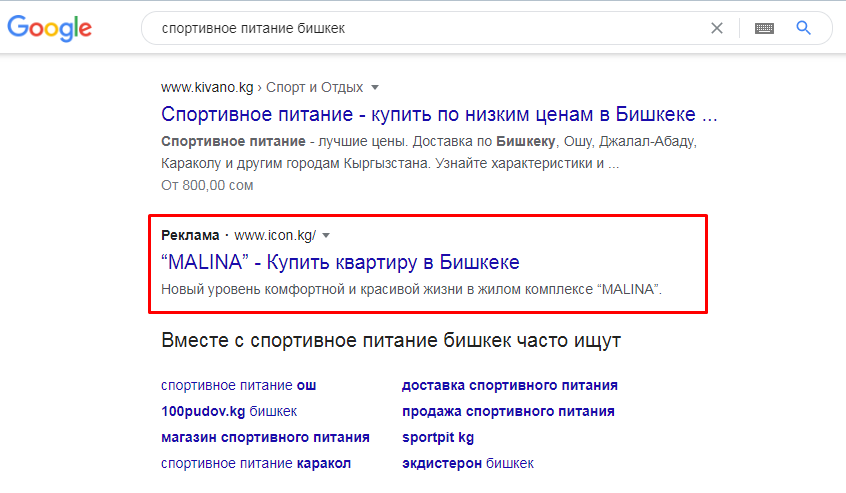This screenshot has height=493, width=846.
Task: Select related search "продажа спортивного питания"
Action: (x=508, y=412)
